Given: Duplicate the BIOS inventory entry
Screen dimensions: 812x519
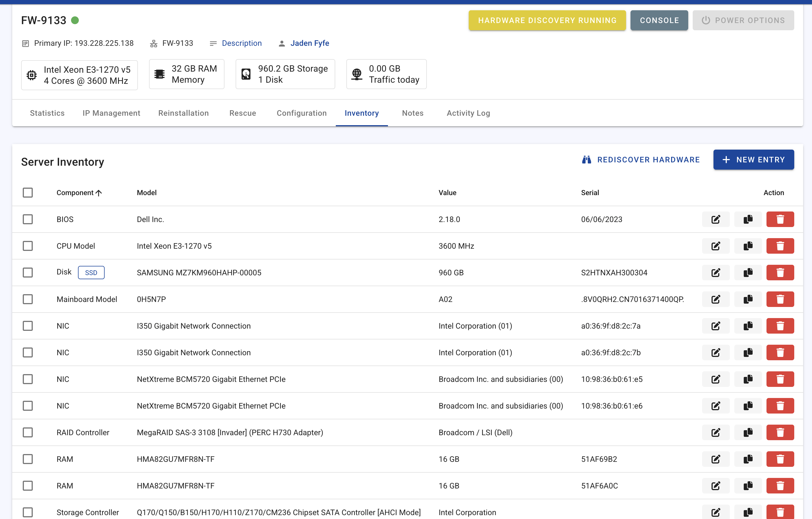Looking at the screenshot, I should 748,219.
